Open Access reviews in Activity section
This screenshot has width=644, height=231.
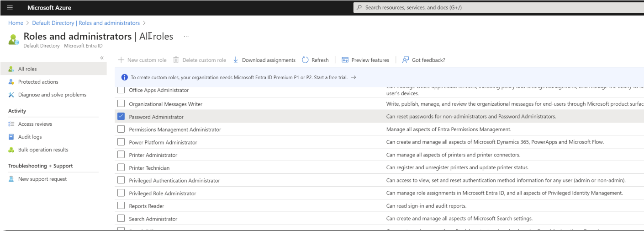pos(35,124)
